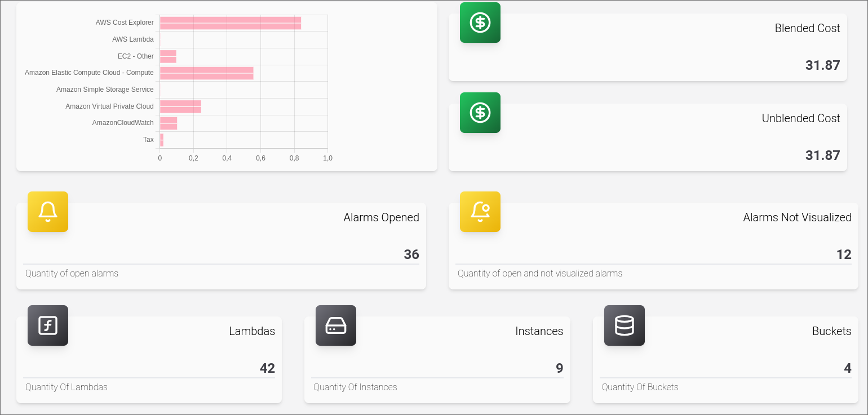Click the Instances drive icon

pos(336,325)
